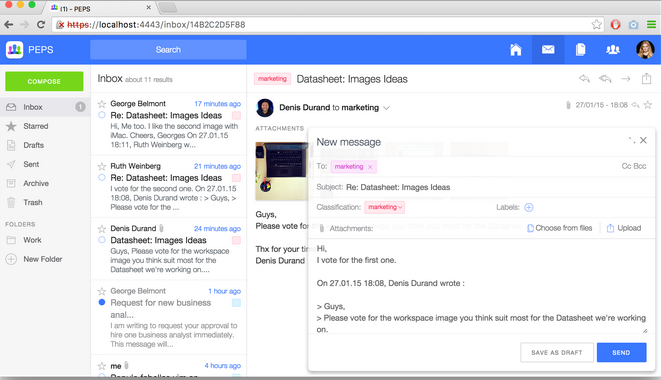Star the email from me
This screenshot has height=380, width=661.
(x=102, y=366)
